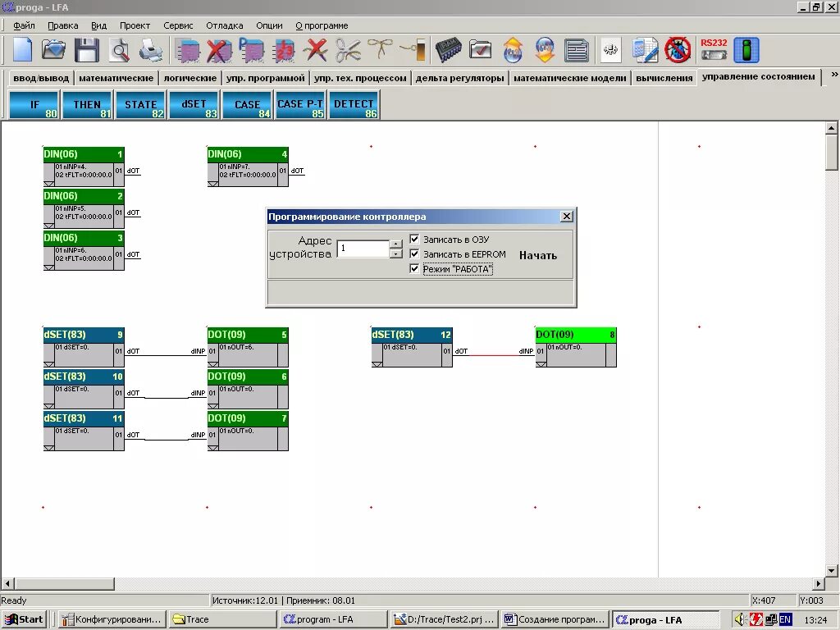
Task: Click the small gears settings icon
Action: (610, 50)
